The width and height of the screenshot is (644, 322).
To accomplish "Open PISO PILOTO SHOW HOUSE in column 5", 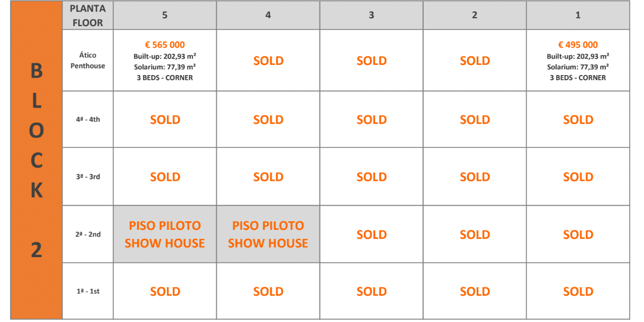I will pos(165,234).
